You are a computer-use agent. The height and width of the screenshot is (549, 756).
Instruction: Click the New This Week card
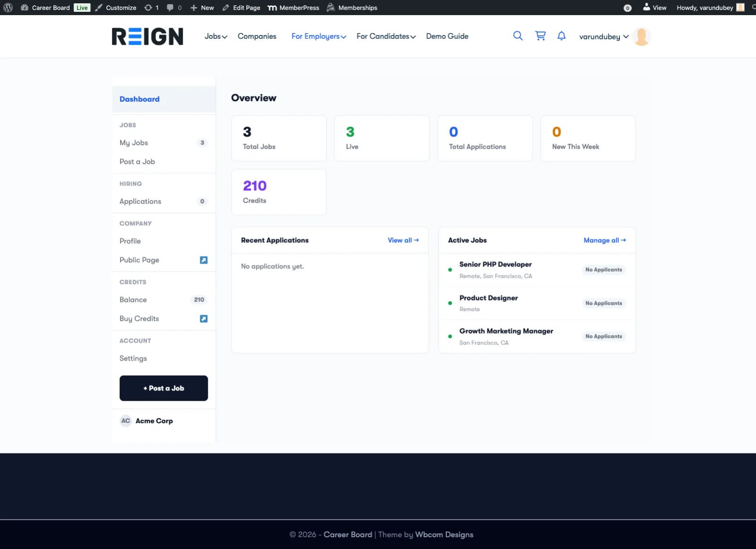tap(588, 138)
